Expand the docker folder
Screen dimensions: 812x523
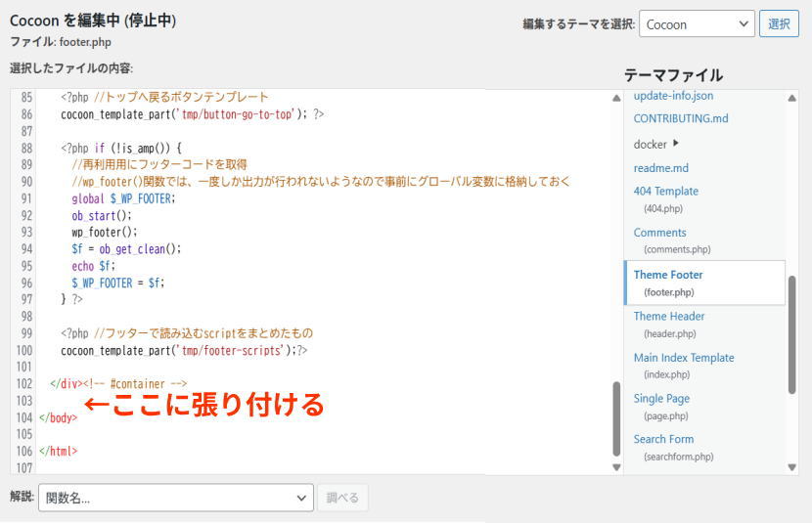point(650,145)
